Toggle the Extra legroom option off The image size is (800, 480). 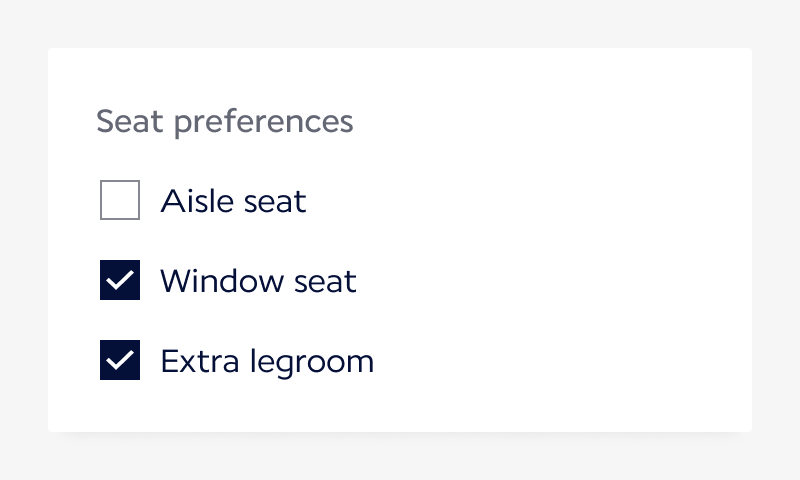(120, 360)
